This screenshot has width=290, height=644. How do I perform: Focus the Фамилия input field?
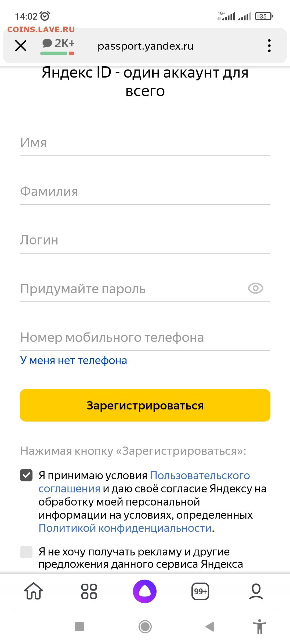tap(145, 192)
